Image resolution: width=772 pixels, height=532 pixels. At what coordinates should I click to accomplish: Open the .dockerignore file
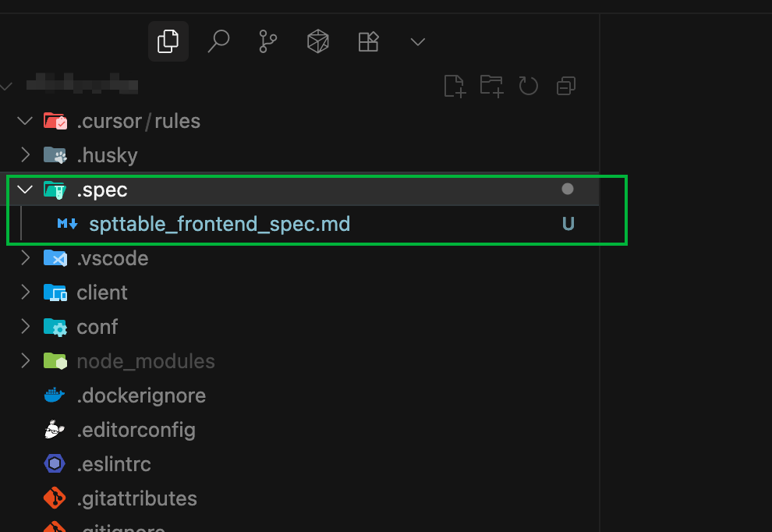tap(140, 395)
